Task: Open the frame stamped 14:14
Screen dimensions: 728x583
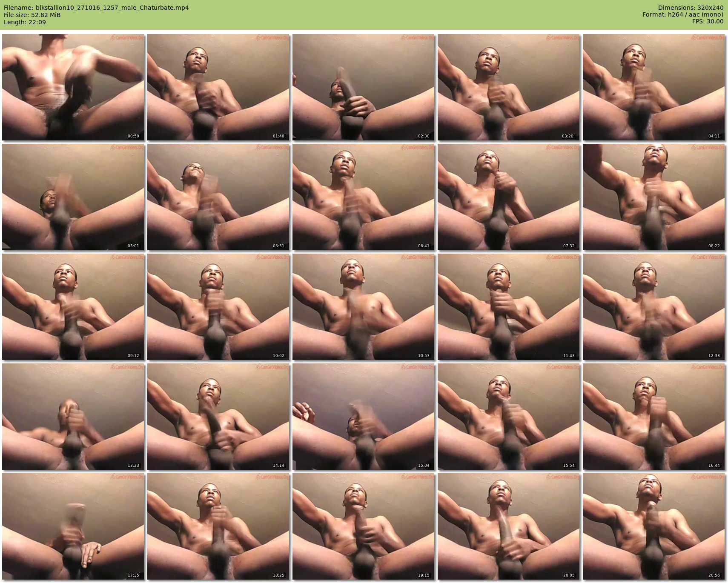Action: tap(218, 417)
